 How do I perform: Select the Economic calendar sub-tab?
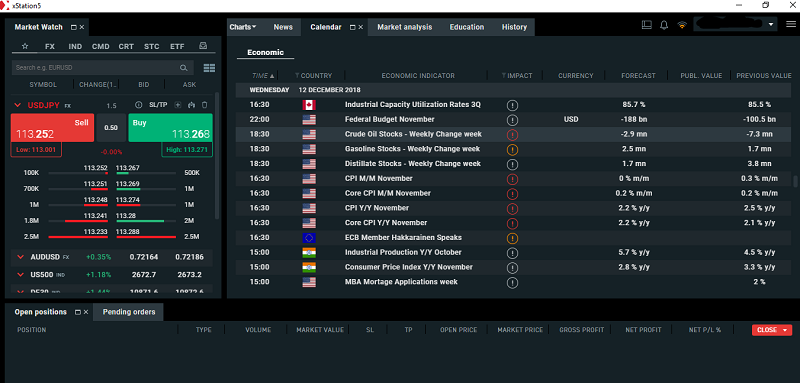point(265,53)
